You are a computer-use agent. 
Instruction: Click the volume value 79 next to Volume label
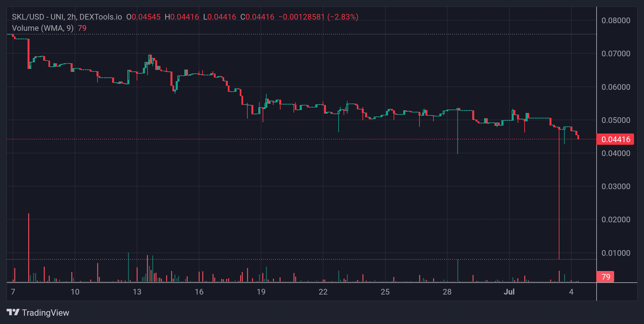click(x=82, y=28)
